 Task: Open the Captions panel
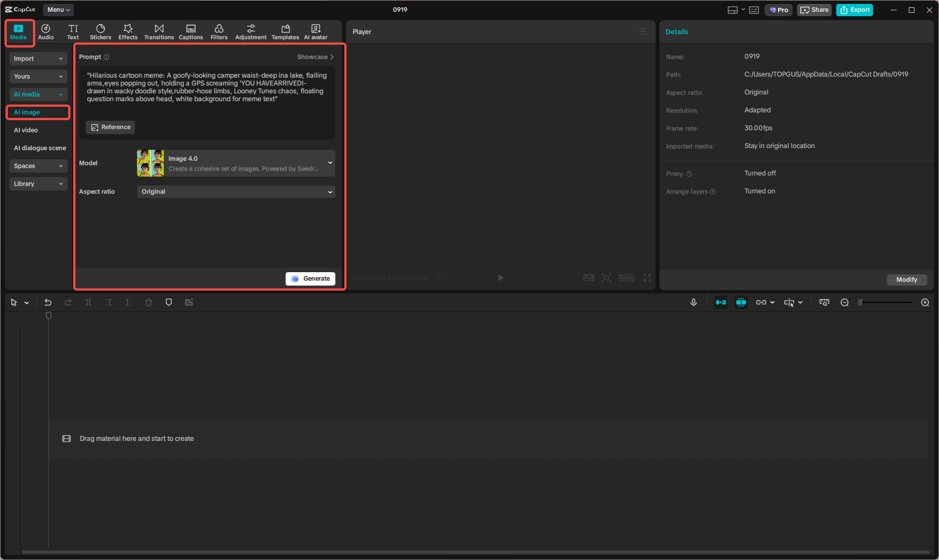pyautogui.click(x=191, y=31)
